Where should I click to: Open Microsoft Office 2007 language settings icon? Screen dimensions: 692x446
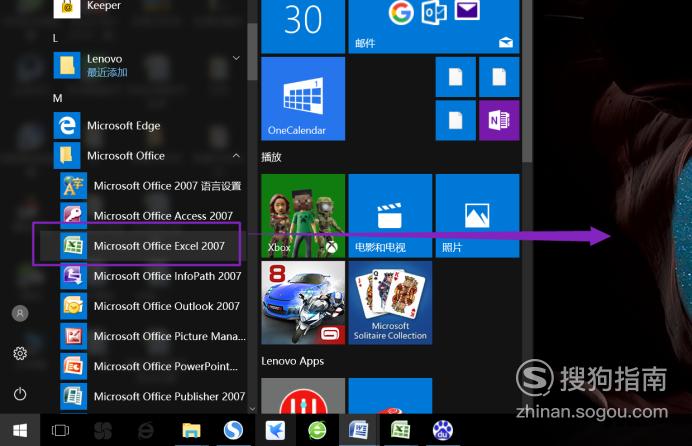(x=73, y=186)
